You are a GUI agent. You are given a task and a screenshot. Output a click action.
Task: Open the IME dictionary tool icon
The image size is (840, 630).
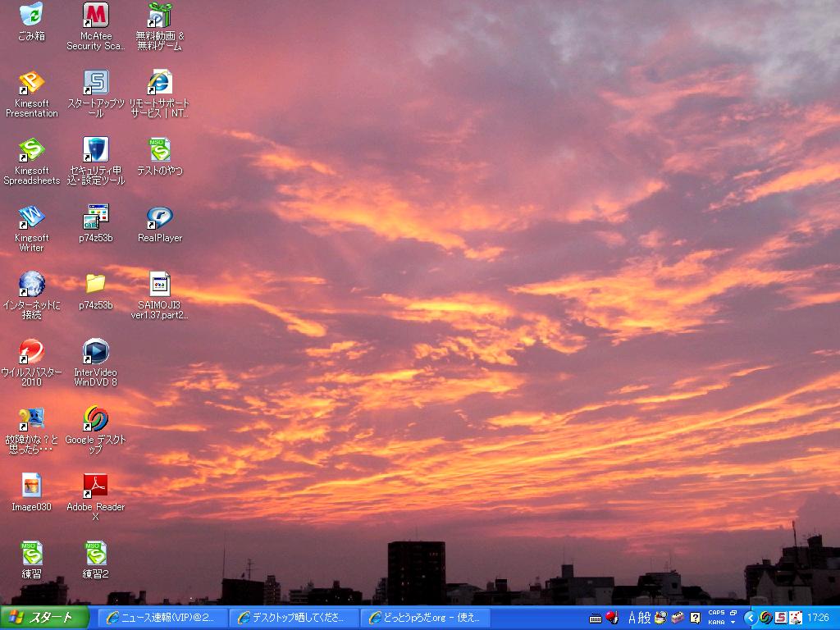661,618
